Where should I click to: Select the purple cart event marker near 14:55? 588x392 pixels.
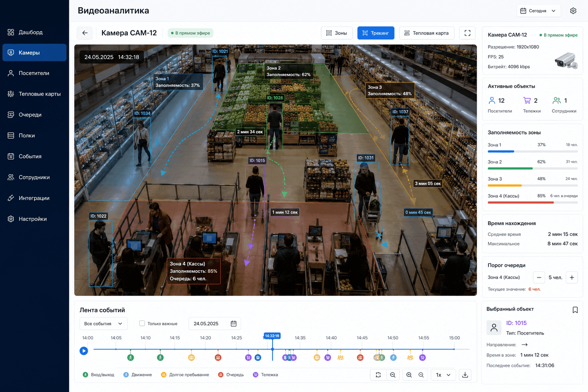pyautogui.click(x=423, y=358)
